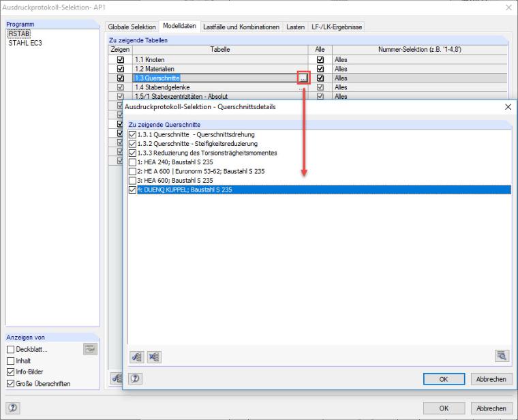The height and width of the screenshot is (420, 518).
Task: Close the Querschnittsdetails dialog with X
Action: coord(508,107)
